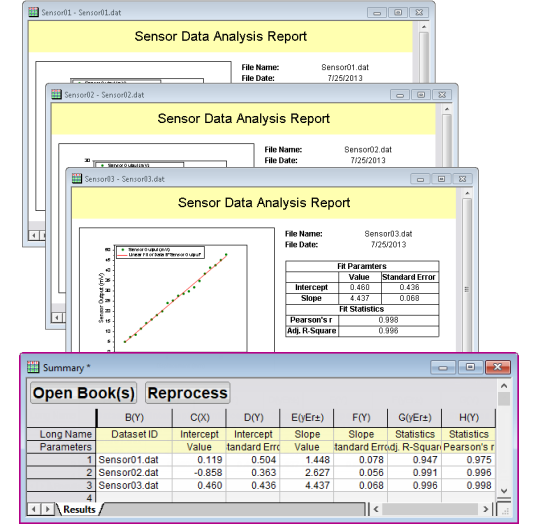Click the Summary workbook icon
The height and width of the screenshot is (526, 547).
[33, 367]
